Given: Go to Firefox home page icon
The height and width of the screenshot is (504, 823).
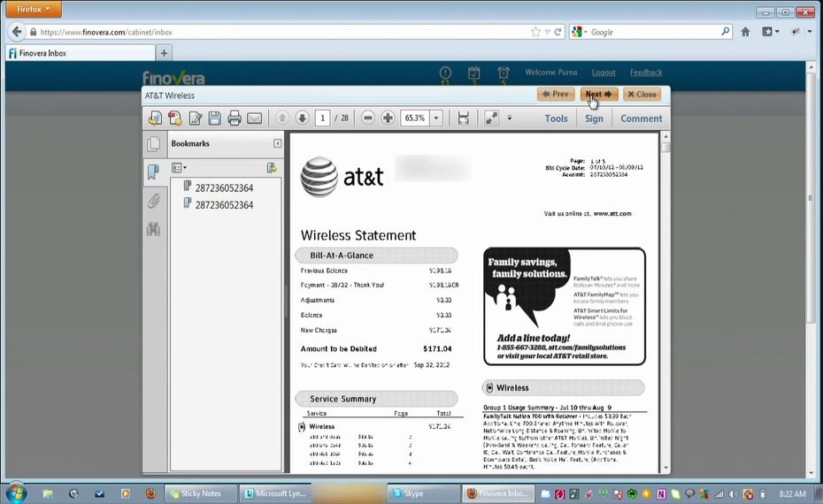Looking at the screenshot, I should pyautogui.click(x=745, y=32).
